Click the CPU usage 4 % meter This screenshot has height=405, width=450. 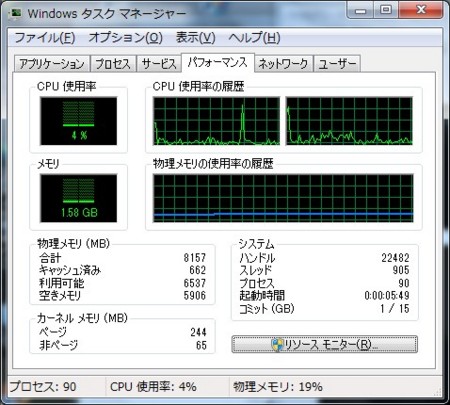pyautogui.click(x=79, y=121)
